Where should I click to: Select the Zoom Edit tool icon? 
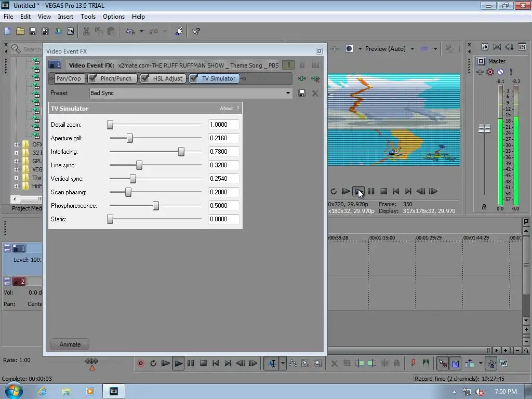pos(317,363)
